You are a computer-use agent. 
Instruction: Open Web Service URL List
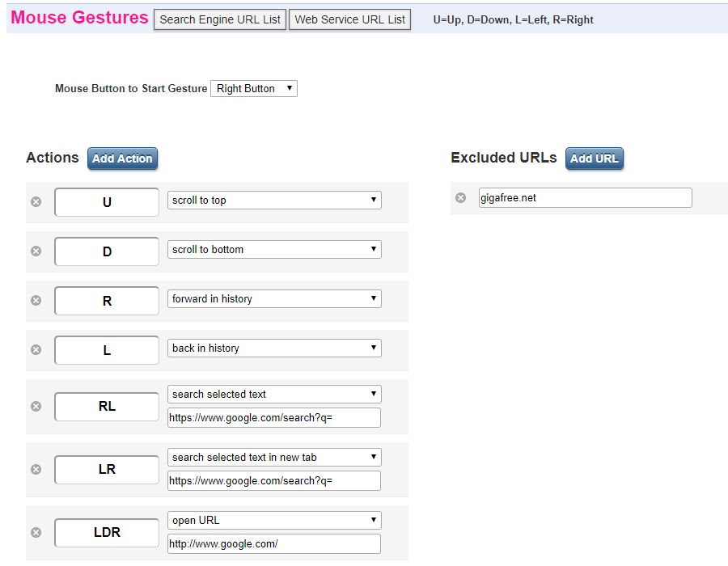click(x=349, y=19)
